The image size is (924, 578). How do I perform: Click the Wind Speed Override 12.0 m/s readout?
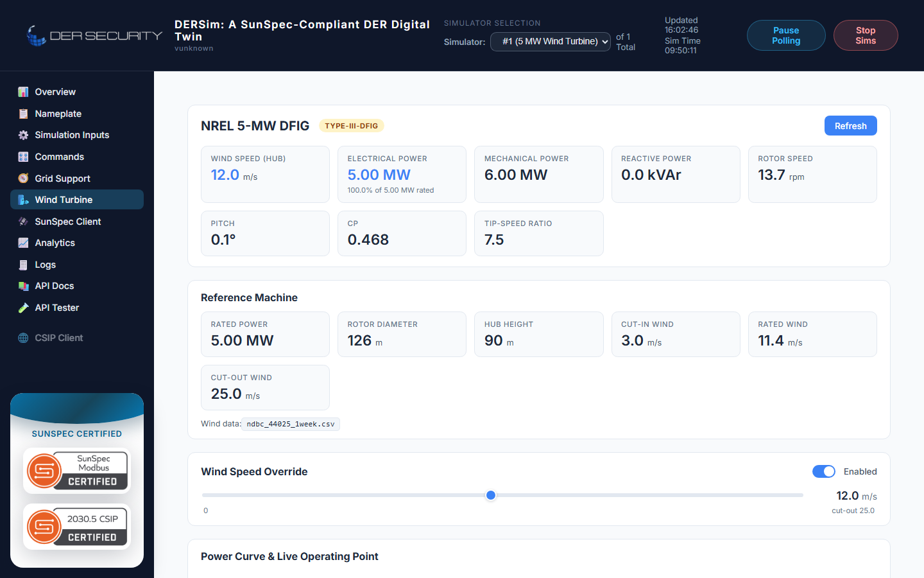pyautogui.click(x=856, y=496)
